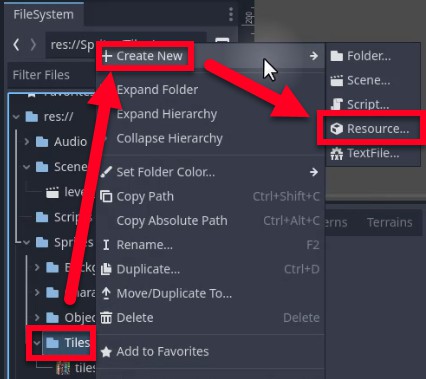This screenshot has height=379, width=426.
Task: Click the cube icon beside Resource...
Action: (337, 129)
